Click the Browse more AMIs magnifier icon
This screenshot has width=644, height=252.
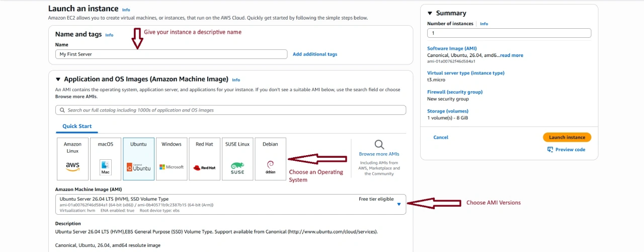(x=379, y=145)
